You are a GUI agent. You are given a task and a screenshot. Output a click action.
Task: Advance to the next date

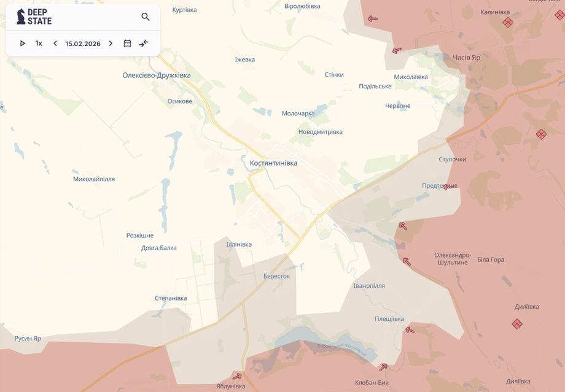[111, 44]
